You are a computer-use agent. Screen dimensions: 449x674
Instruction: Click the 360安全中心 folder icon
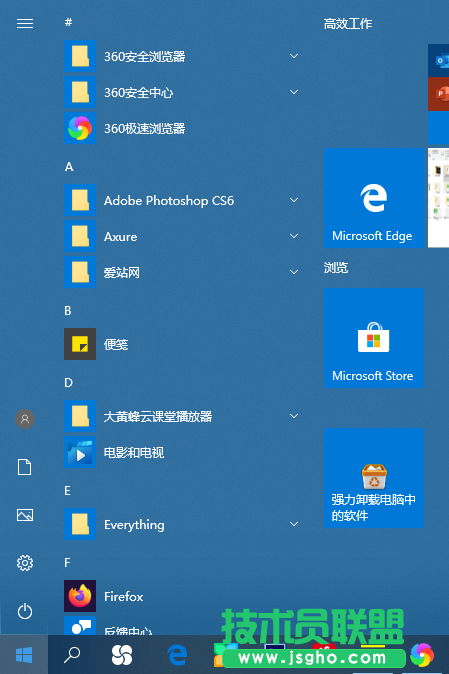coord(80,92)
